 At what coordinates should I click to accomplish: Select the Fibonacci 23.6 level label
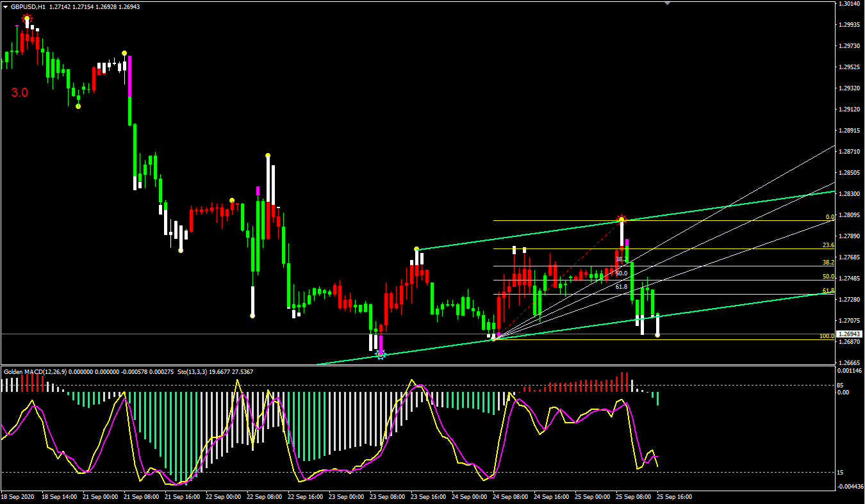pyautogui.click(x=828, y=246)
